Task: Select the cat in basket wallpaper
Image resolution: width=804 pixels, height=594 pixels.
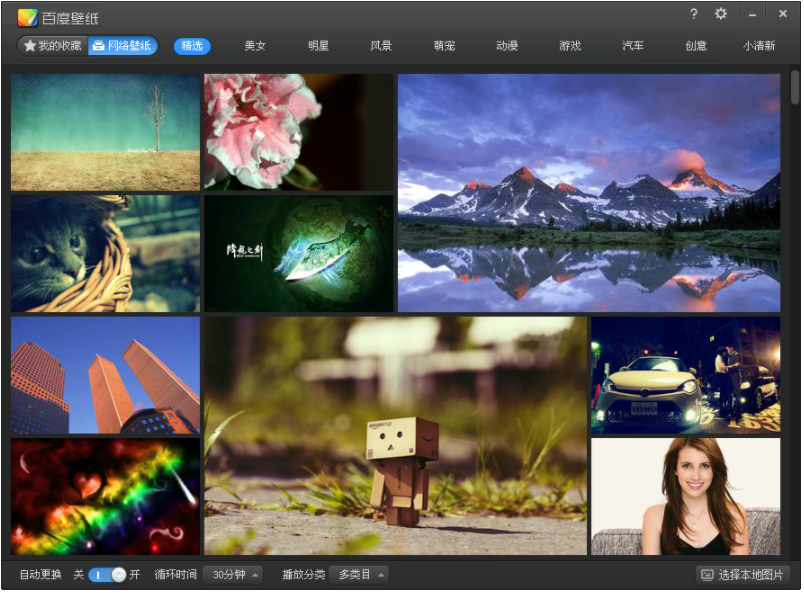Action: pyautogui.click(x=106, y=253)
